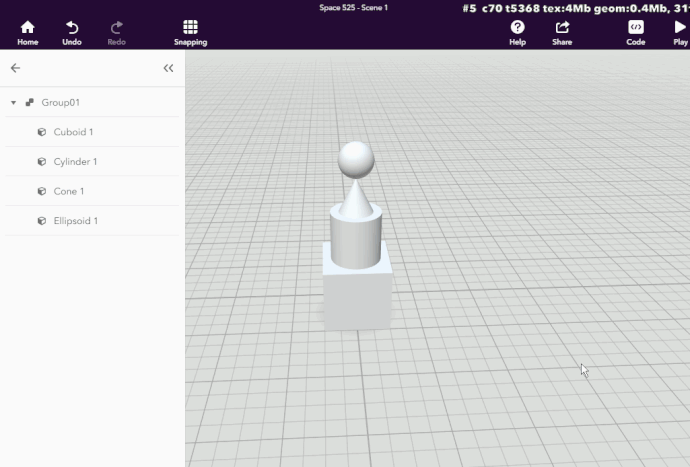The height and width of the screenshot is (467, 690).
Task: Select Ellipsoid 1 in the object list
Action: [75, 221]
